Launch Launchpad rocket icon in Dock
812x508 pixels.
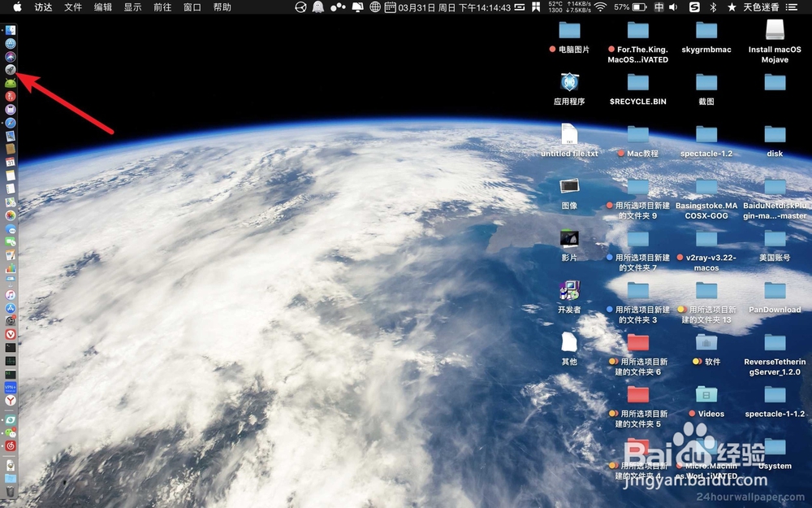coord(11,70)
